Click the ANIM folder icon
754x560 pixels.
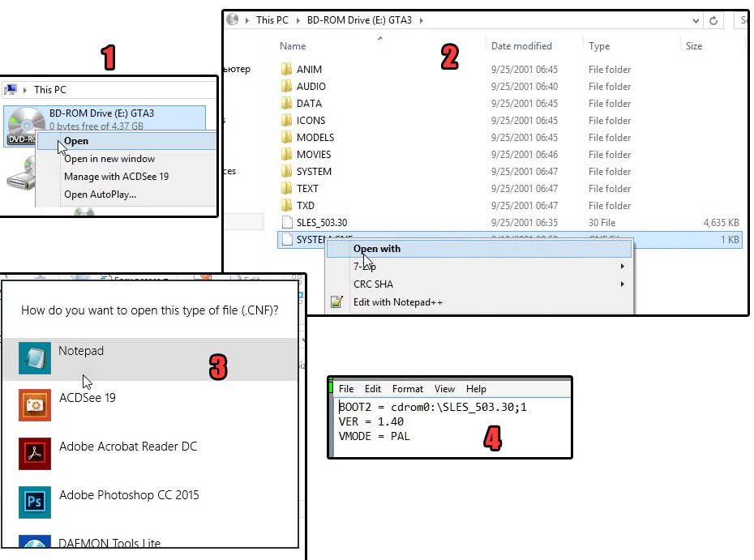point(286,69)
